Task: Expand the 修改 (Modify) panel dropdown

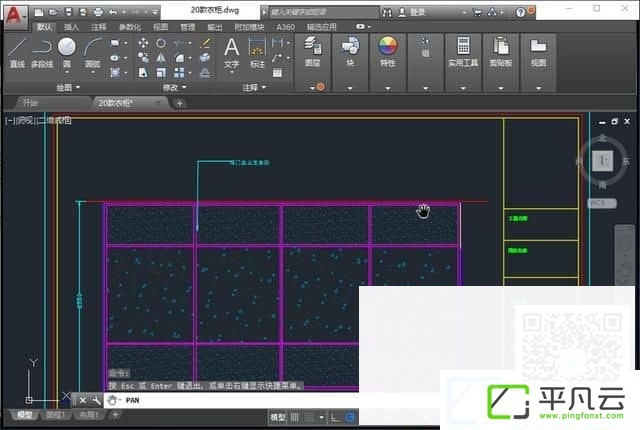Action: pyautogui.click(x=175, y=87)
